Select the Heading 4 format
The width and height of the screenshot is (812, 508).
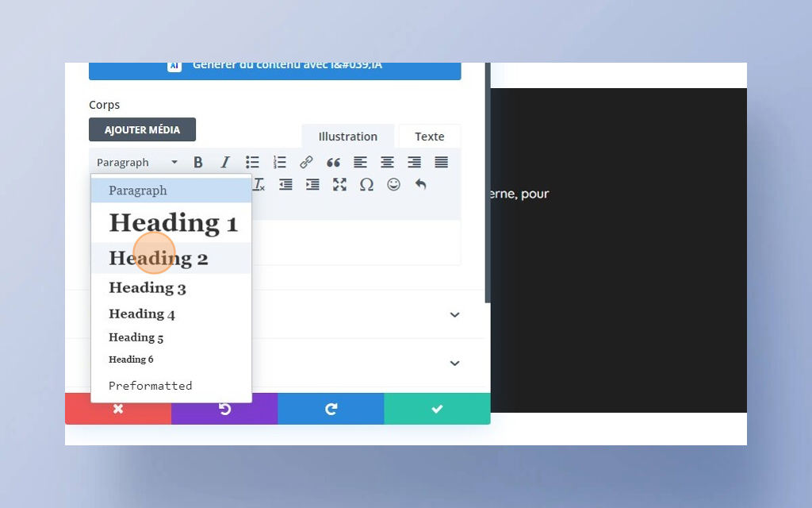(x=171, y=314)
